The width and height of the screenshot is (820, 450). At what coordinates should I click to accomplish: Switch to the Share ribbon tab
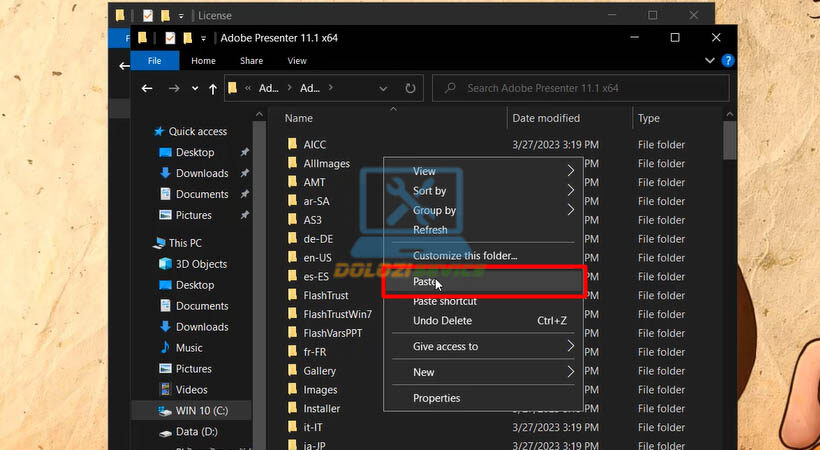(251, 61)
